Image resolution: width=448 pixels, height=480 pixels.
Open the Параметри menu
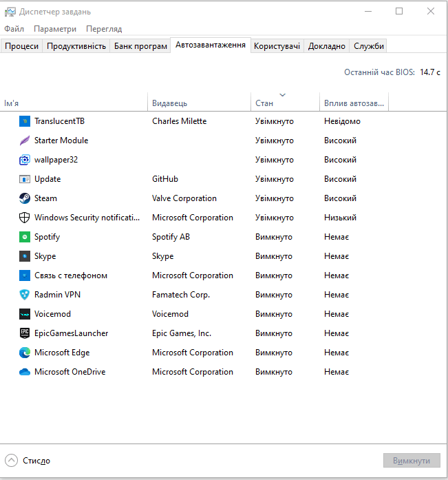coord(55,29)
